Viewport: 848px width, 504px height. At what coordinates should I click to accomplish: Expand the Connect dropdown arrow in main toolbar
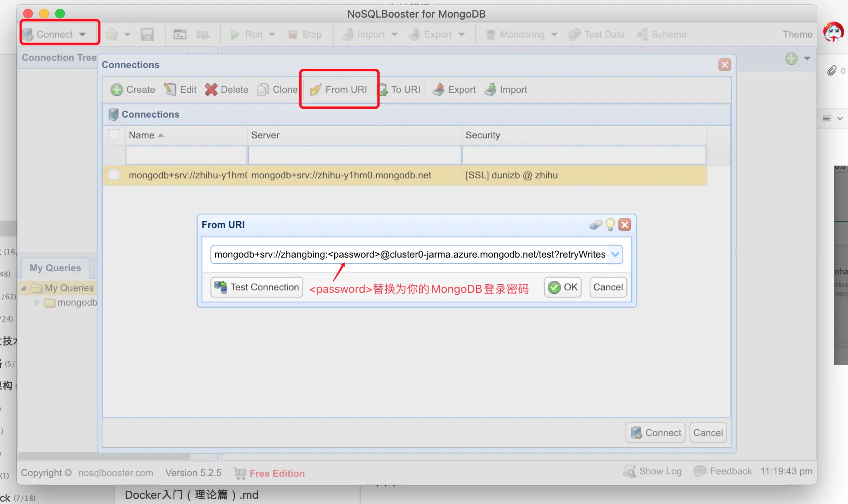(x=82, y=34)
